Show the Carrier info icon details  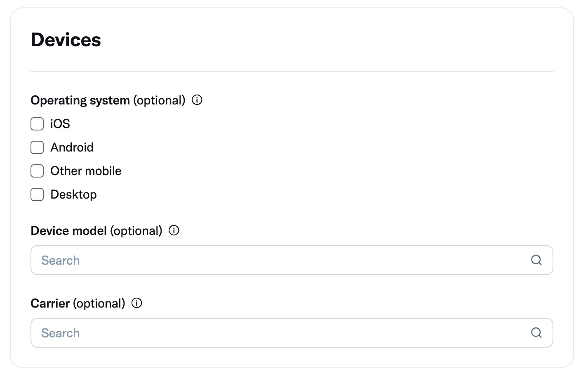tap(136, 303)
